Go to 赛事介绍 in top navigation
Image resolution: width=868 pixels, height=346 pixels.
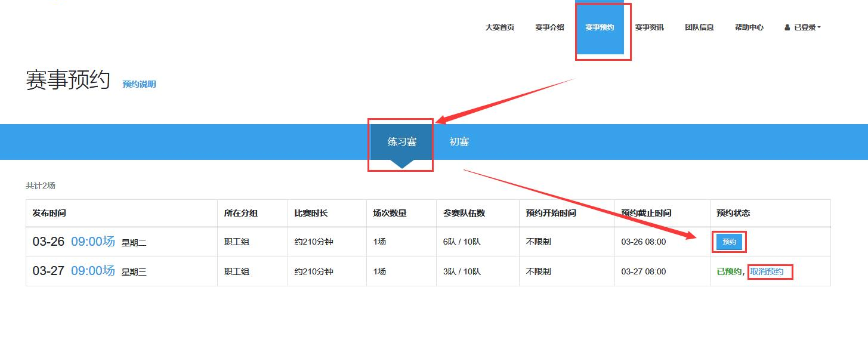(x=549, y=27)
